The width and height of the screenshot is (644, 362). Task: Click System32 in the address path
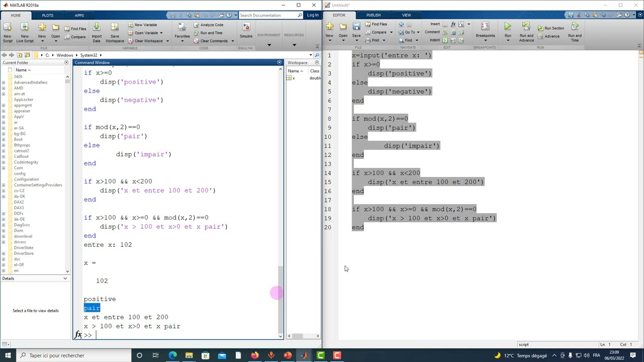click(89, 55)
